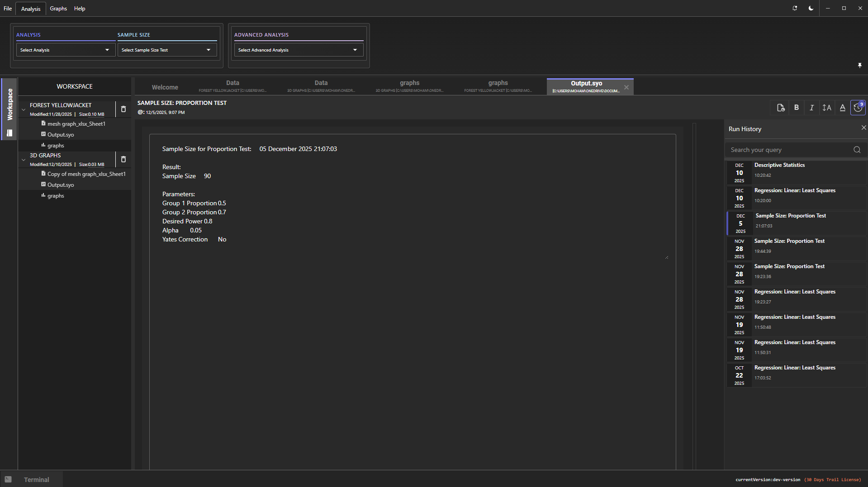Open the Graphs menu
868x487 pixels.
58,9
